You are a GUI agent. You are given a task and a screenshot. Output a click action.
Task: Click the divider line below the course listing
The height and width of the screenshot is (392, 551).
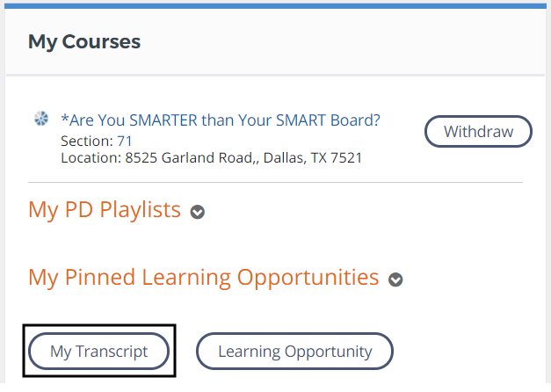(x=275, y=182)
